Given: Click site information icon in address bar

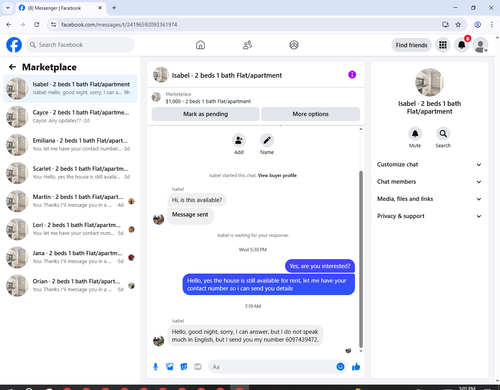Looking at the screenshot, I should tap(53, 24).
